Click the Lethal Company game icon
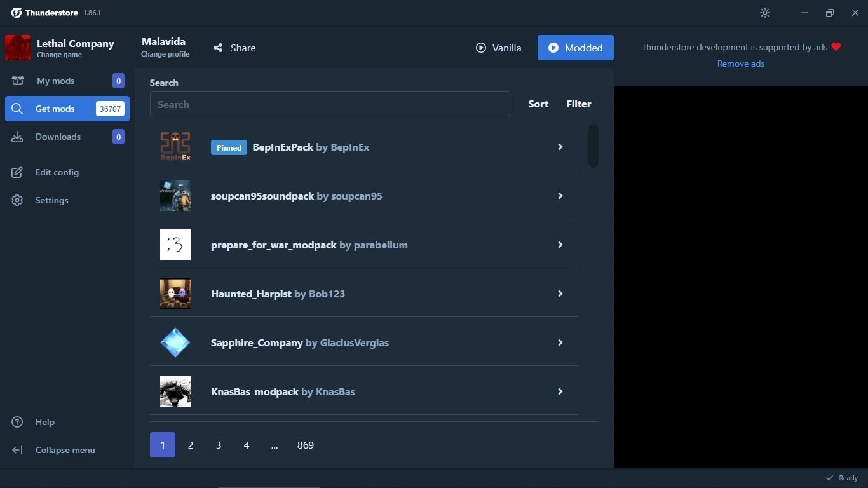Viewport: 868px width, 488px height. pos(18,48)
